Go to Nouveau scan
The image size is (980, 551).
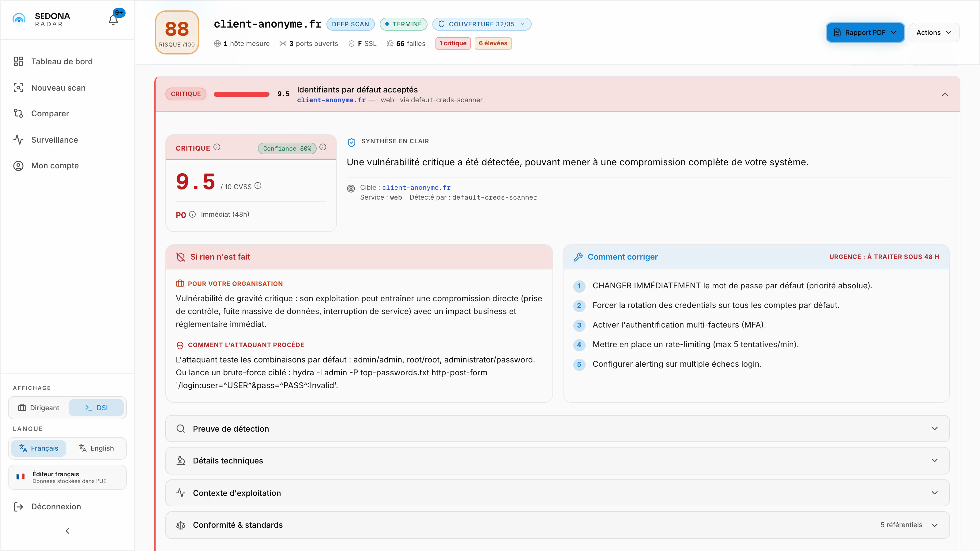coord(58,88)
